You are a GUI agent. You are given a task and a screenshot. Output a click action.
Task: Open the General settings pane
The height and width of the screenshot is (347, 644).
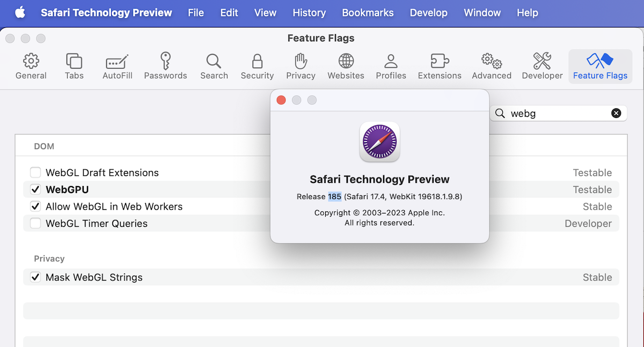(x=31, y=67)
